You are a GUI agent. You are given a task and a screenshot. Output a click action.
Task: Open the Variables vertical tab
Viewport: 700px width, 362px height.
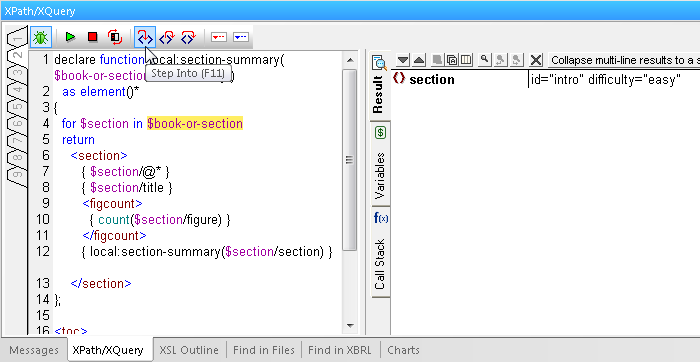(x=379, y=164)
